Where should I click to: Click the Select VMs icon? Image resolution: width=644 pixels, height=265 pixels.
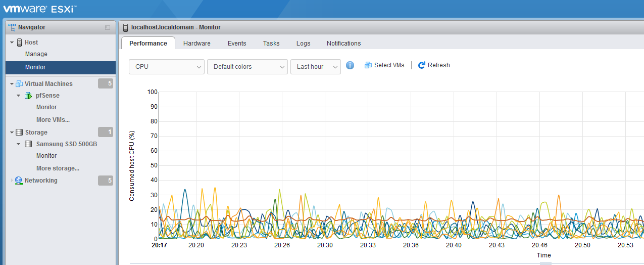[x=368, y=65]
